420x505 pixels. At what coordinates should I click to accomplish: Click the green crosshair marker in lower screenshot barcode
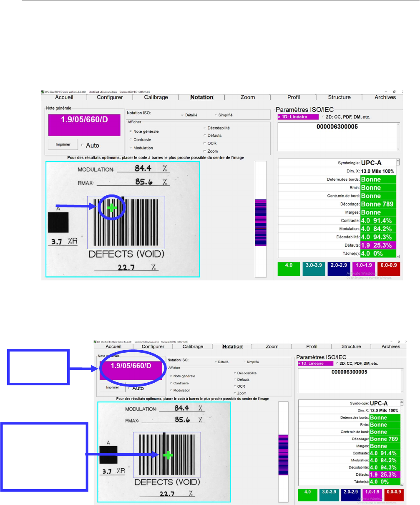[168, 456]
